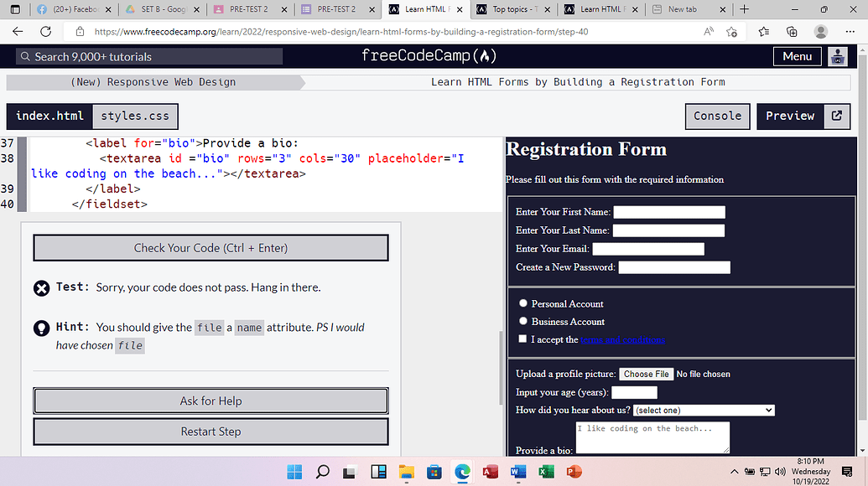Click the Check Your Code button
This screenshot has width=868, height=486.
[x=211, y=247]
